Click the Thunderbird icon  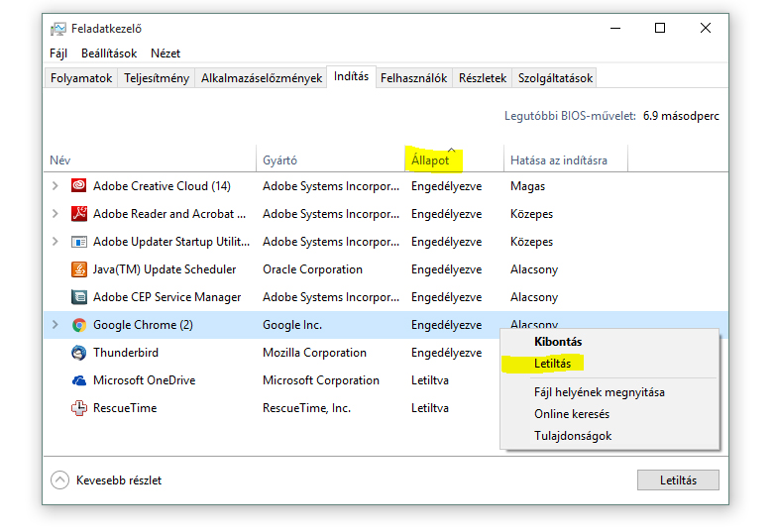click(x=79, y=353)
